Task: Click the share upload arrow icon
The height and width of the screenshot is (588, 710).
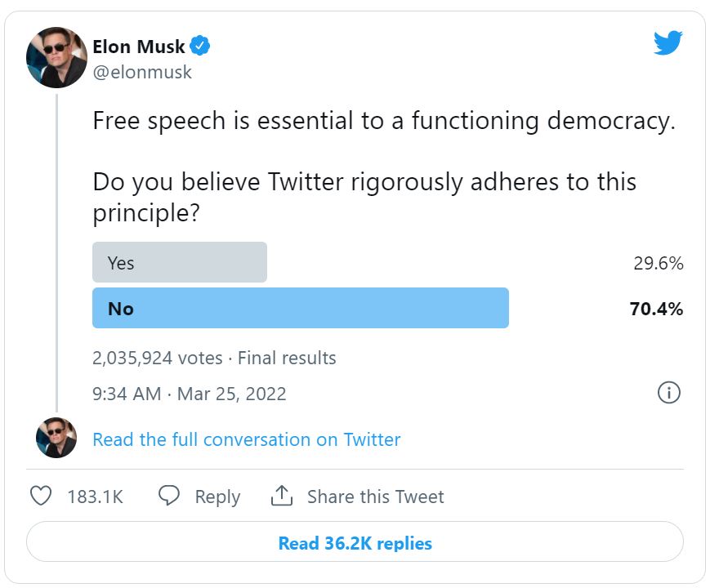Action: tap(282, 495)
